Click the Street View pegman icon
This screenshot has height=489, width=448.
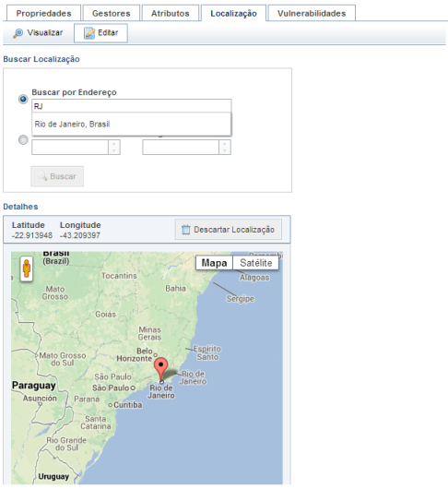[x=27, y=268]
